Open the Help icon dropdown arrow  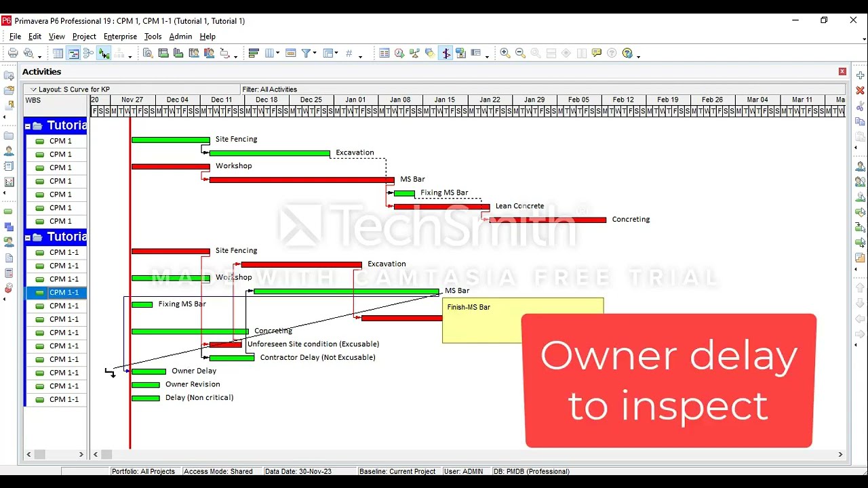(x=639, y=57)
